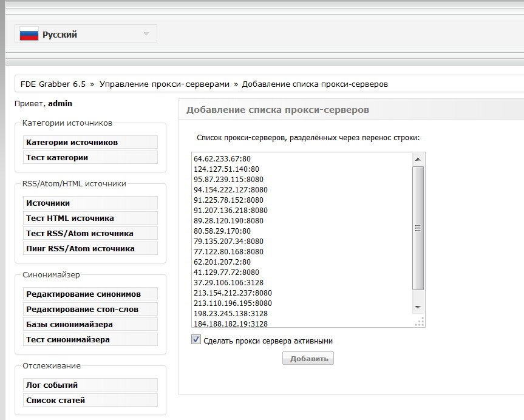Click proxy line 184.188.182.19:3128
Screen dimensions: 524x420
(231, 323)
